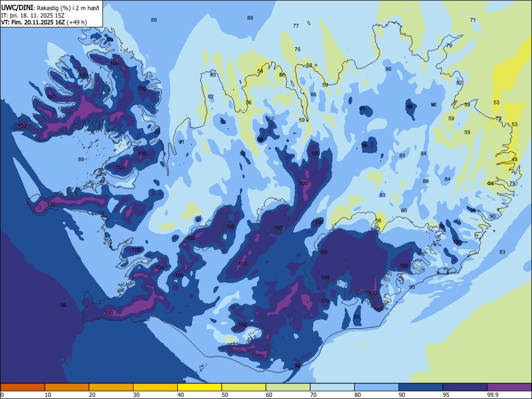
Task: Click the lightest blue 70–80 legend swatch
Action: coord(332,387)
